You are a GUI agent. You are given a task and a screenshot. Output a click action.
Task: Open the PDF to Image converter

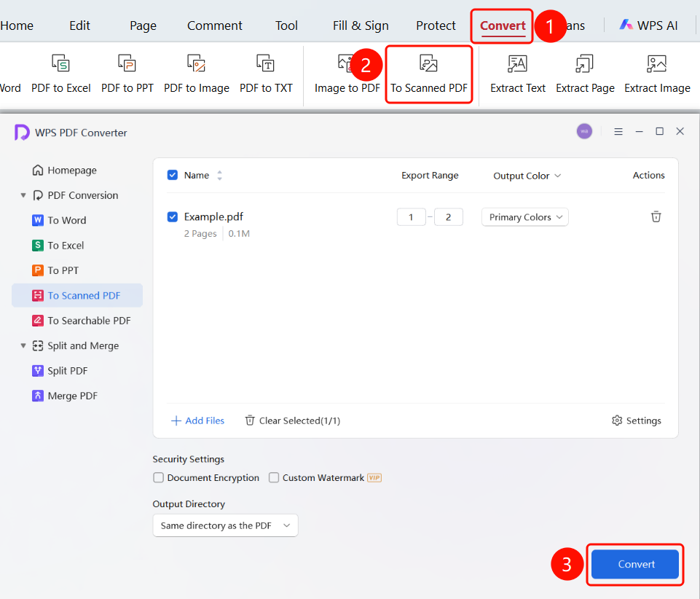tap(197, 74)
